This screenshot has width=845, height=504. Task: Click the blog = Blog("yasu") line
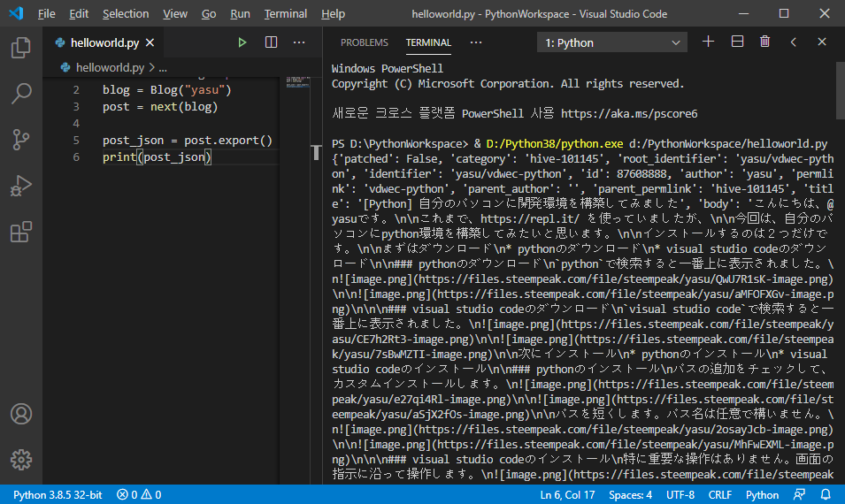click(167, 90)
